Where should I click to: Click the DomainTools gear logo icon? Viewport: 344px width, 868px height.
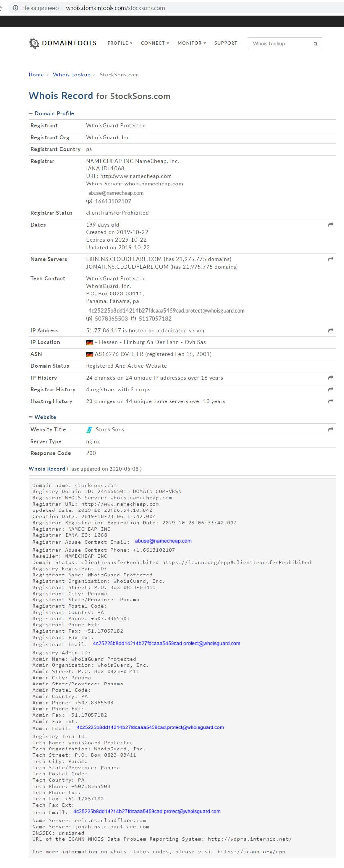tap(34, 43)
